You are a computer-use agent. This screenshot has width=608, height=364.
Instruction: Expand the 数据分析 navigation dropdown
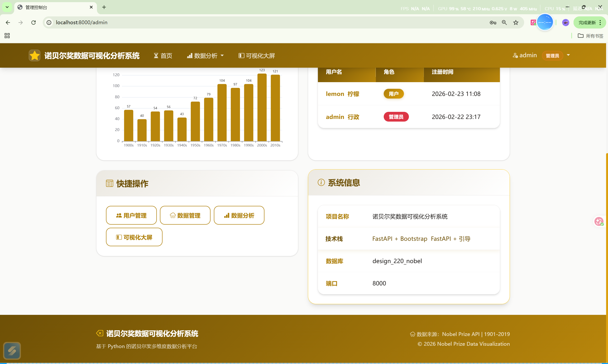pos(205,56)
